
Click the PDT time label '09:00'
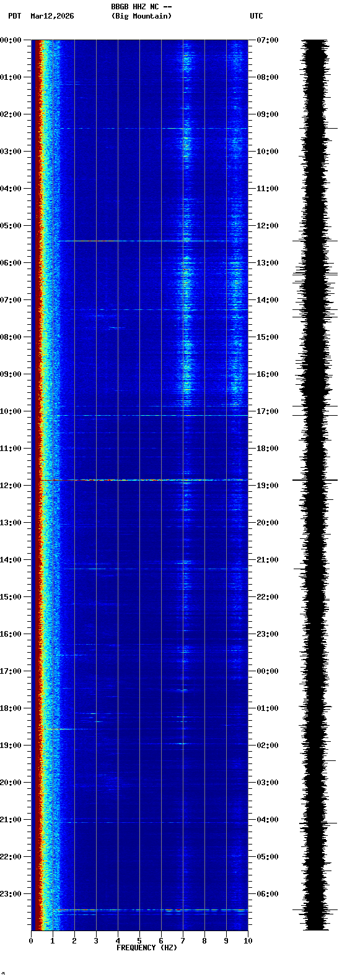point(11,374)
